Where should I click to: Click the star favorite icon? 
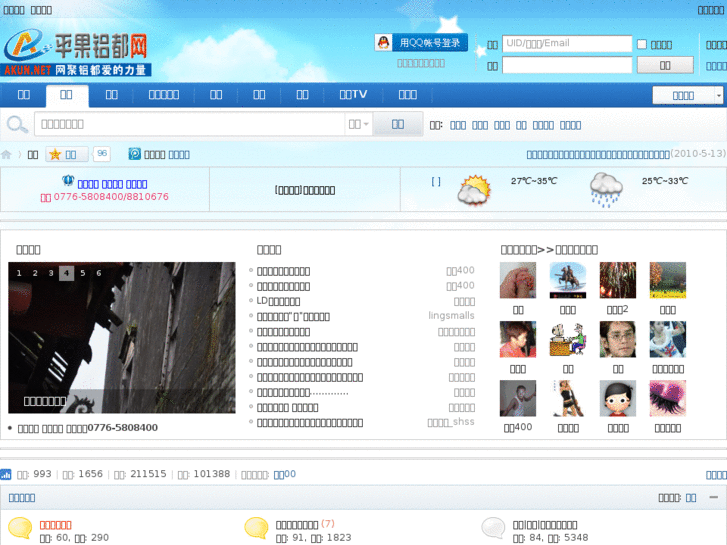click(x=55, y=154)
